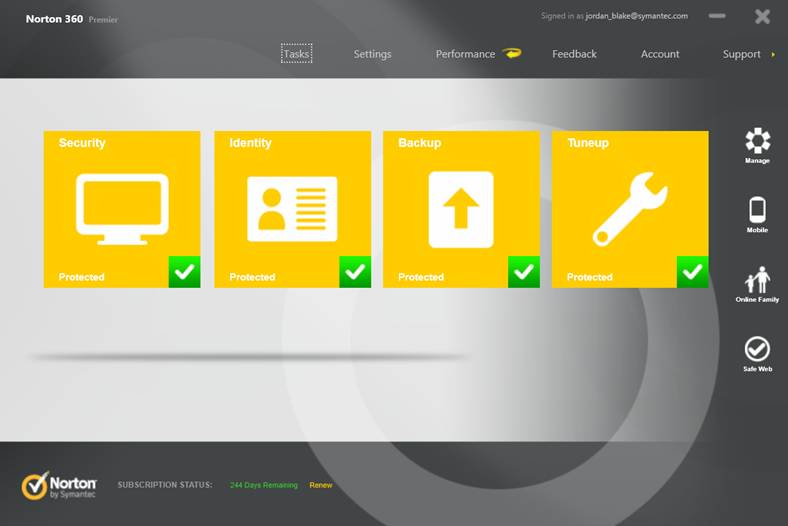Expand the Support menu arrow
This screenshot has width=788, height=526.
773,54
